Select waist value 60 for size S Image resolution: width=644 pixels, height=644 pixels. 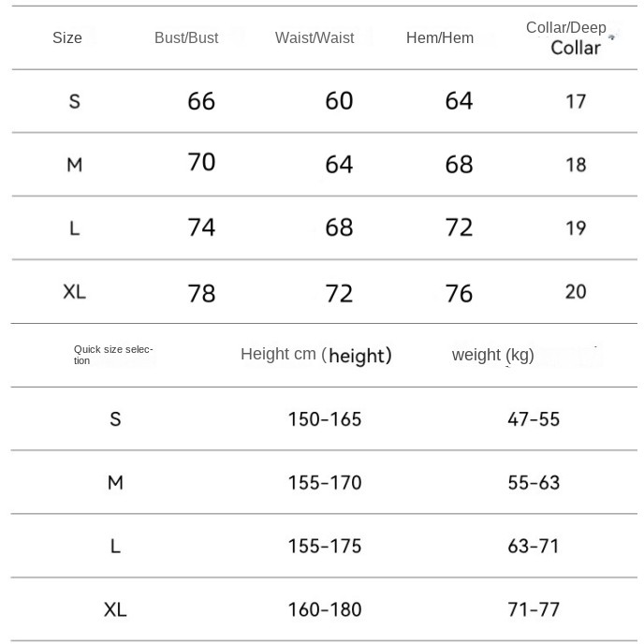click(339, 101)
